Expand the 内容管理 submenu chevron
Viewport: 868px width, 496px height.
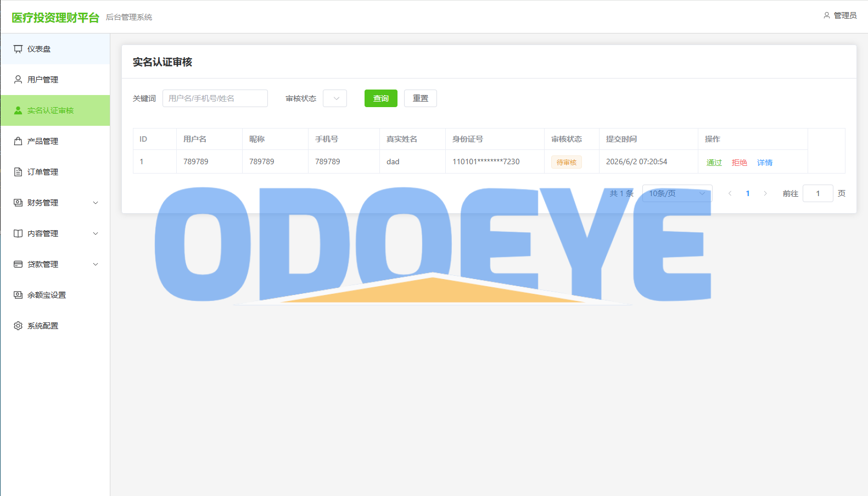pyautogui.click(x=96, y=233)
